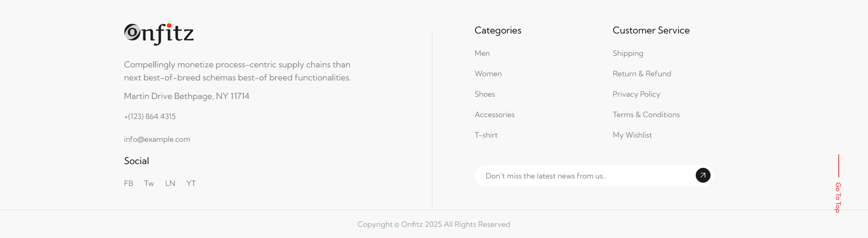Read the Privacy Policy
This screenshot has height=238, width=868.
pyautogui.click(x=636, y=94)
